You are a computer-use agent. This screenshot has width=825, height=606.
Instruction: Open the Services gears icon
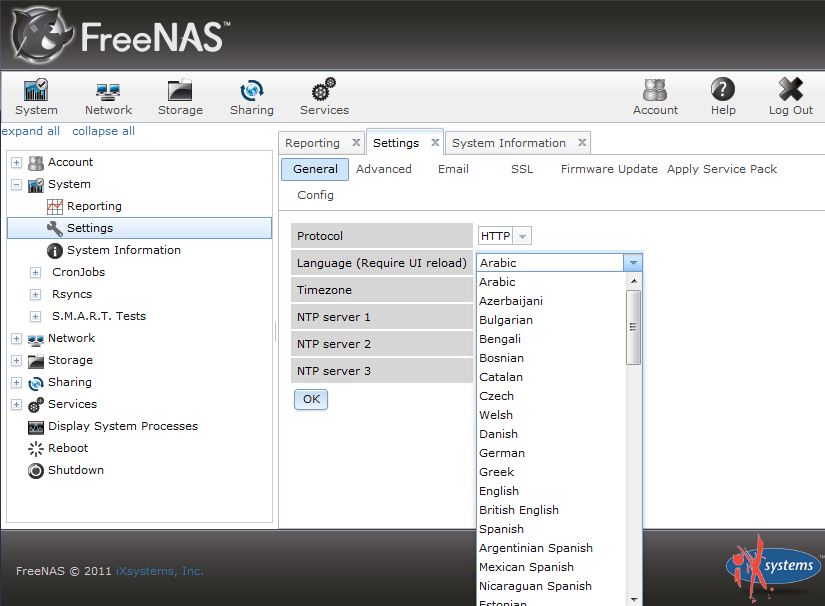[324, 91]
